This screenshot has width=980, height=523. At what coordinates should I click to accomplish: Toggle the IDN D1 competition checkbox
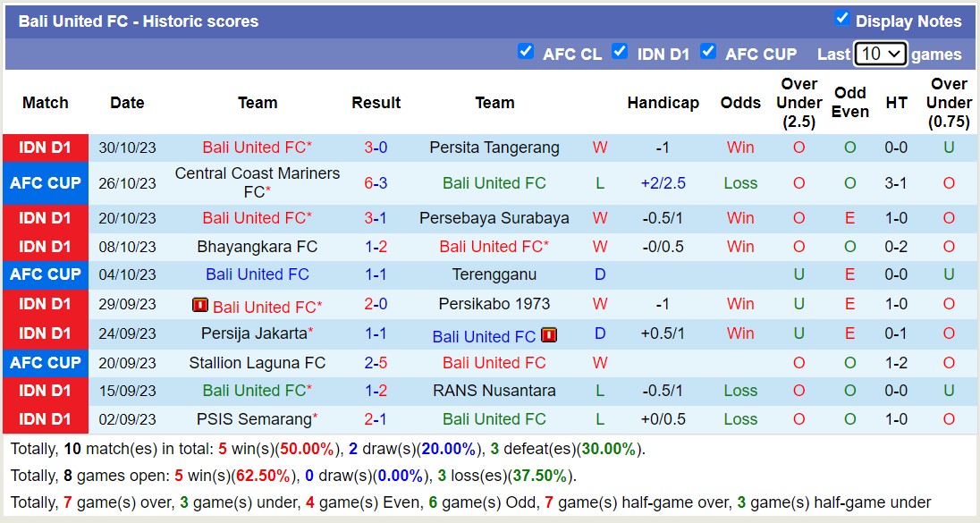pos(620,52)
